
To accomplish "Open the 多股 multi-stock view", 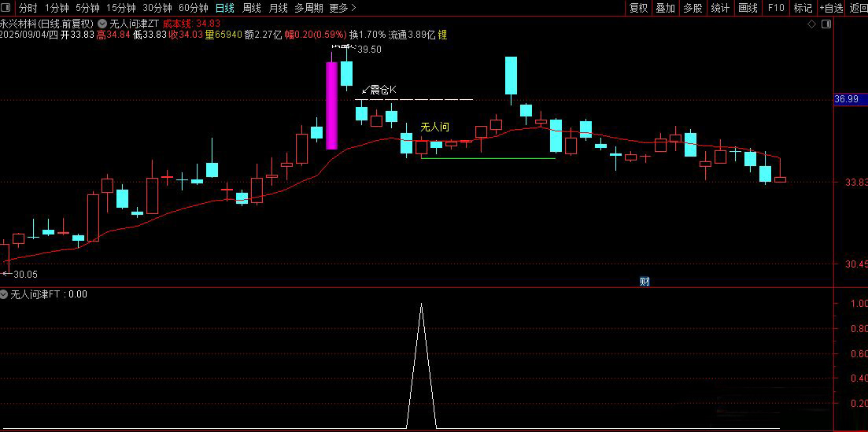I will (693, 8).
